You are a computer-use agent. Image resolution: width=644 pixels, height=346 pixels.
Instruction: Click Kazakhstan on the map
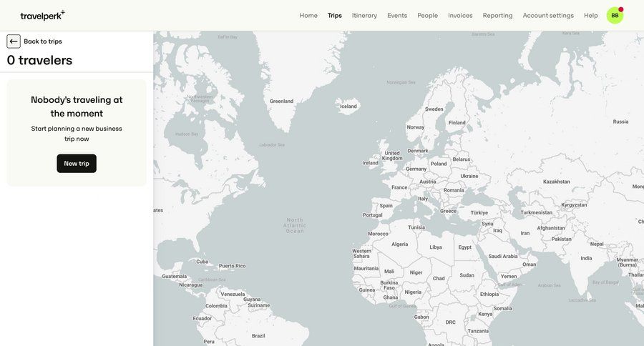pyautogui.click(x=556, y=182)
